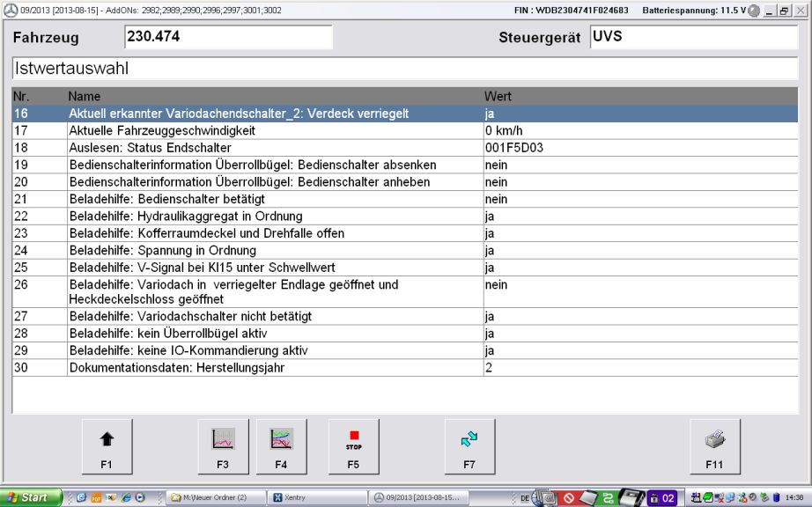Select row 29 keine IO-Kommandierung aktiv
The height and width of the screenshot is (507, 812).
point(405,350)
